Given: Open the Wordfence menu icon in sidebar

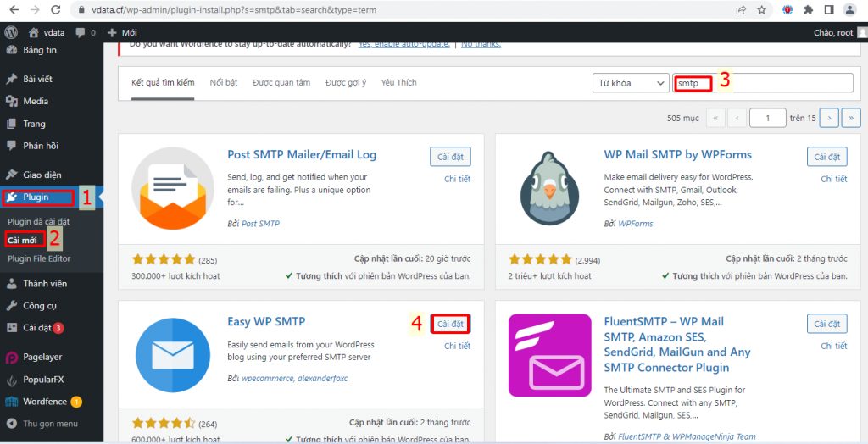Looking at the screenshot, I should click(12, 402).
